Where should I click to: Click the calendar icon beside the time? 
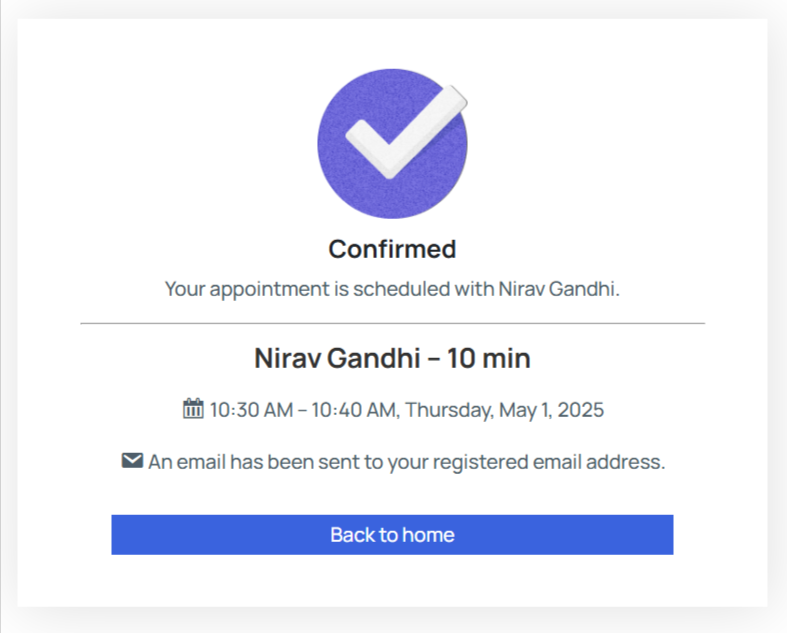(x=193, y=409)
